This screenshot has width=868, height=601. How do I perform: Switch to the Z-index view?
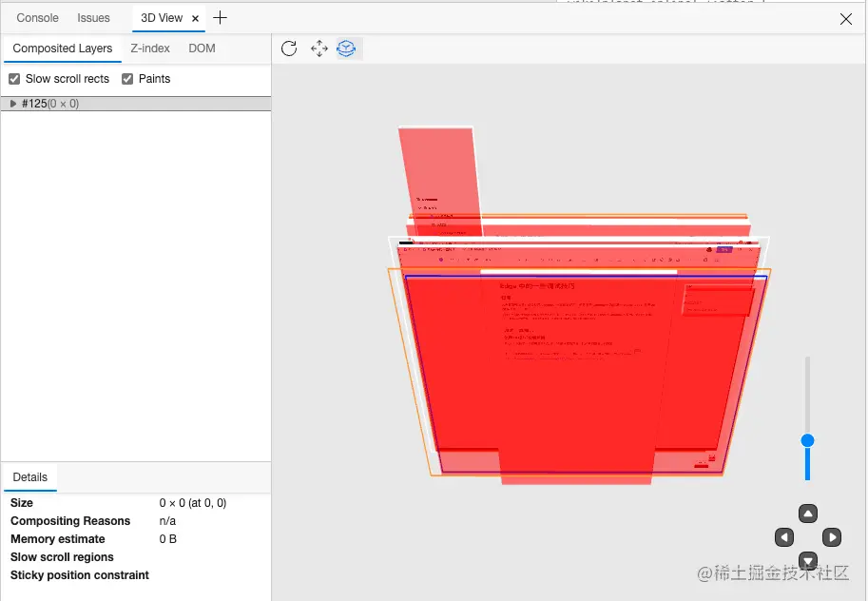pyautogui.click(x=149, y=48)
